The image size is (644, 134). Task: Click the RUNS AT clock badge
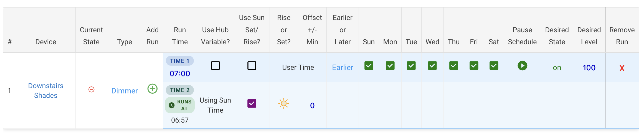(x=180, y=105)
